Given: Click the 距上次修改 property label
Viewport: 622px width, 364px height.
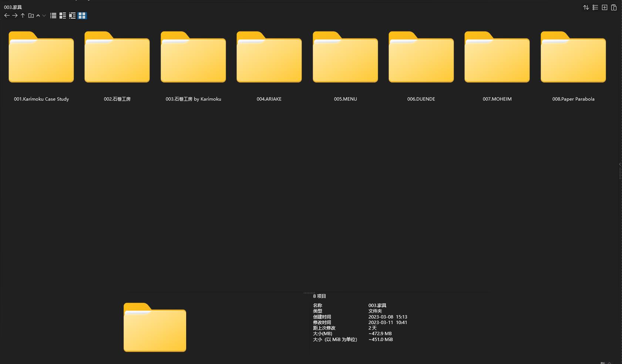Looking at the screenshot, I should tap(324, 328).
